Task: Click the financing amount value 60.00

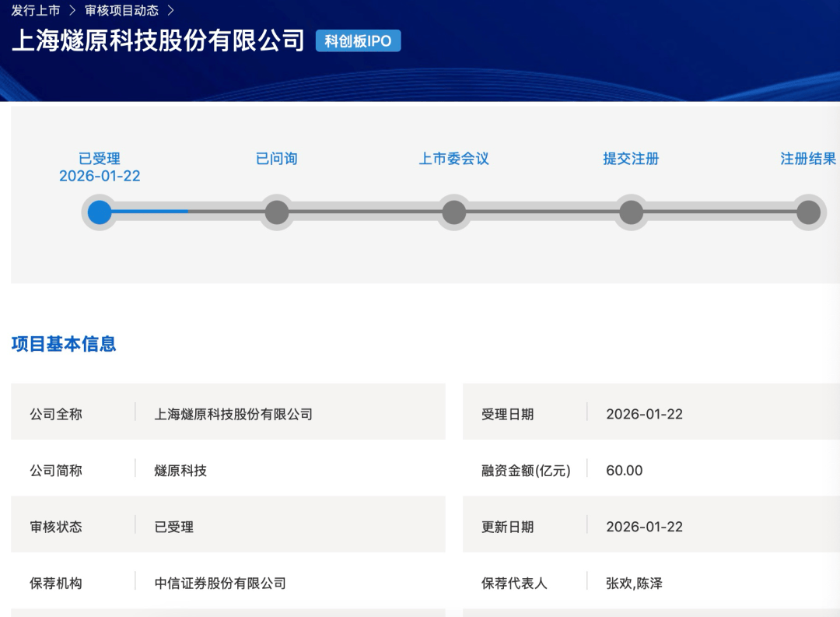Action: point(625,471)
